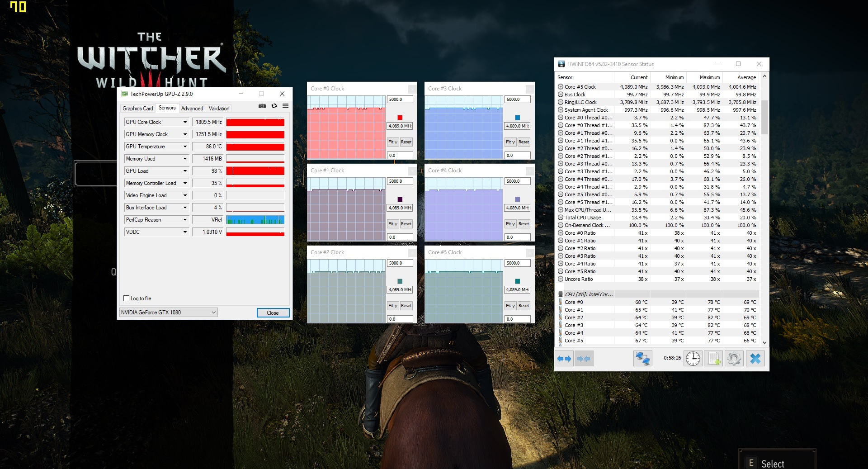The height and width of the screenshot is (469, 868).
Task: Close the Core #2 Clock graph window
Action: pos(412,253)
